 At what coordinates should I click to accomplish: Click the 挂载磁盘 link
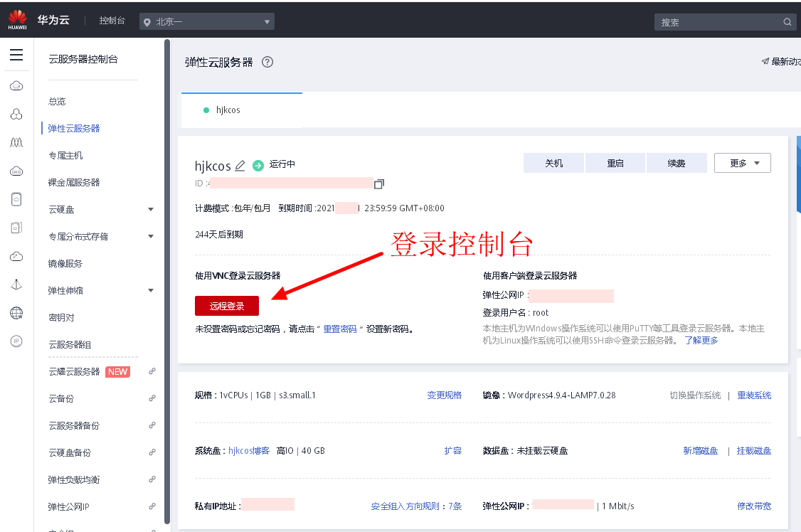754,451
